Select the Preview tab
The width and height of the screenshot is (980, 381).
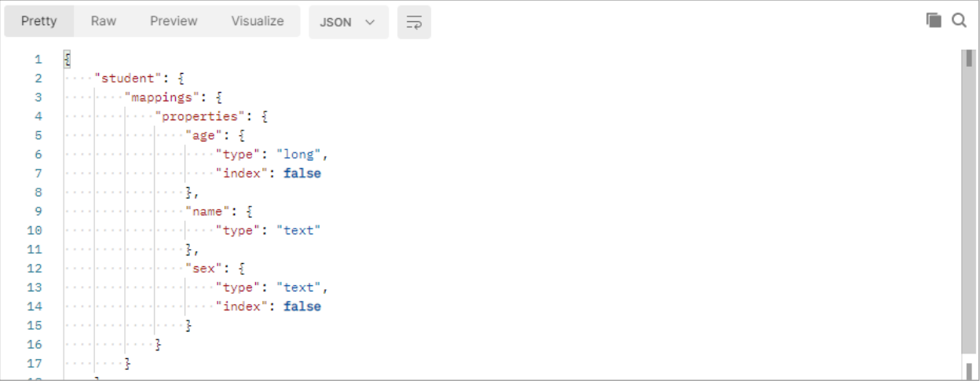click(x=174, y=21)
